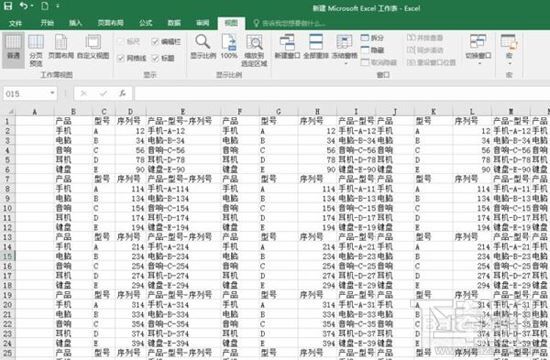The height and width of the screenshot is (360, 550).
Task: Click the Arrange All icon
Action: [316, 42]
